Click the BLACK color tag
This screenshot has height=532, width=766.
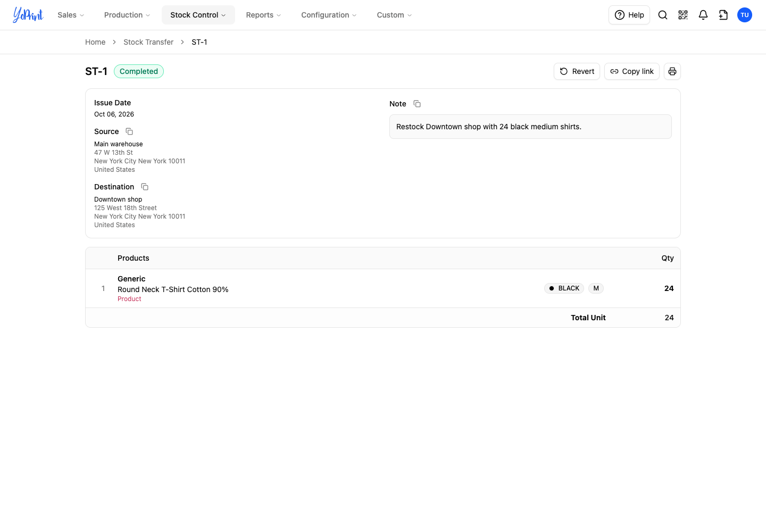(564, 288)
